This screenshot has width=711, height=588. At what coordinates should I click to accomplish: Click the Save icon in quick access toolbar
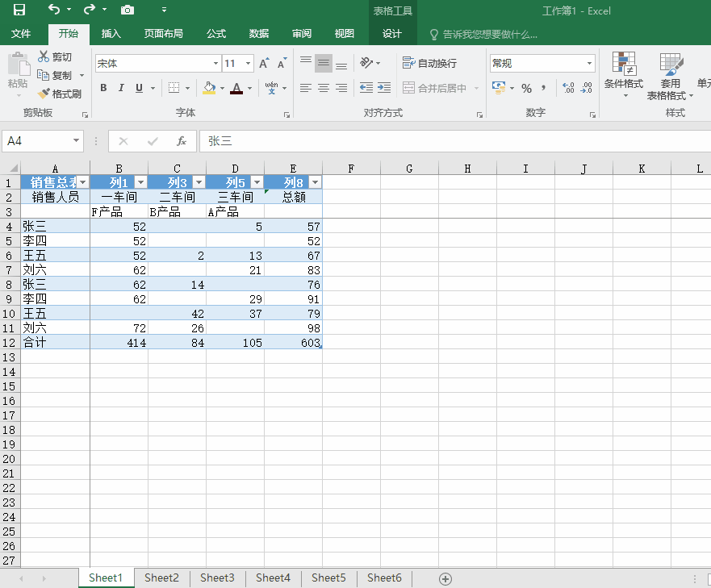coord(19,10)
